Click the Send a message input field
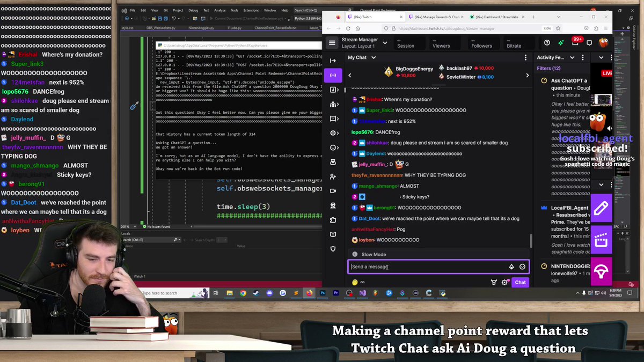The image size is (644, 362). (438, 267)
